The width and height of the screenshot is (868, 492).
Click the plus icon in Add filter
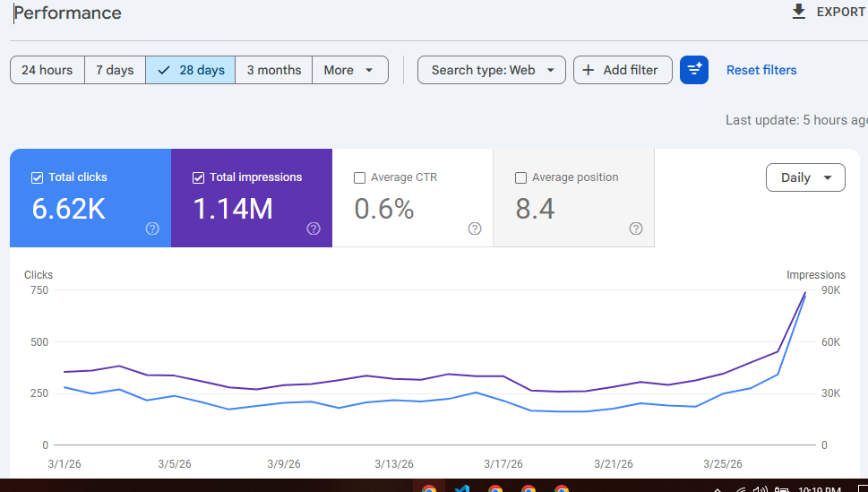coord(589,70)
